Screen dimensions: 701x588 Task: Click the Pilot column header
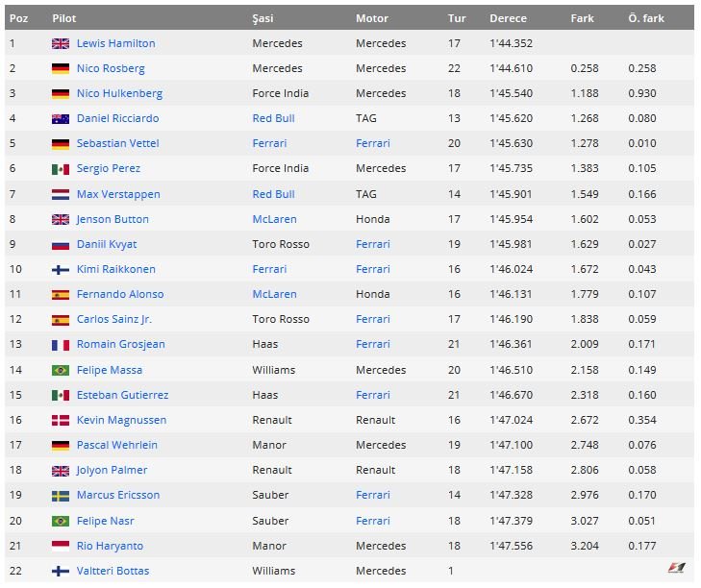(64, 18)
